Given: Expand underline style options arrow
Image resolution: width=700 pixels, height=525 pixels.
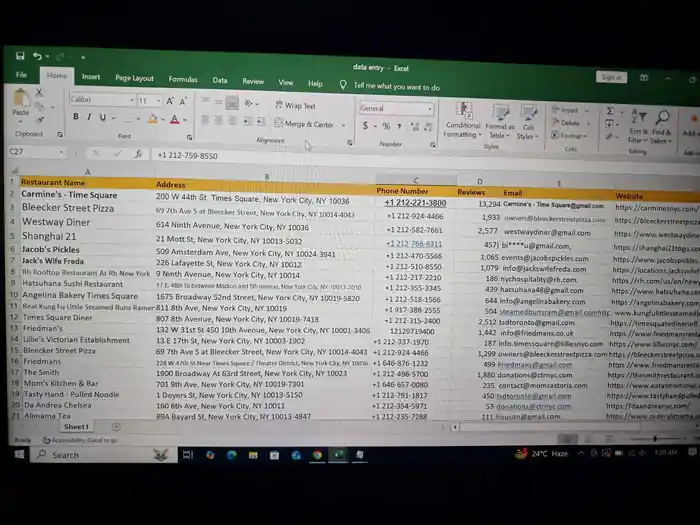Looking at the screenshot, I should point(114,118).
